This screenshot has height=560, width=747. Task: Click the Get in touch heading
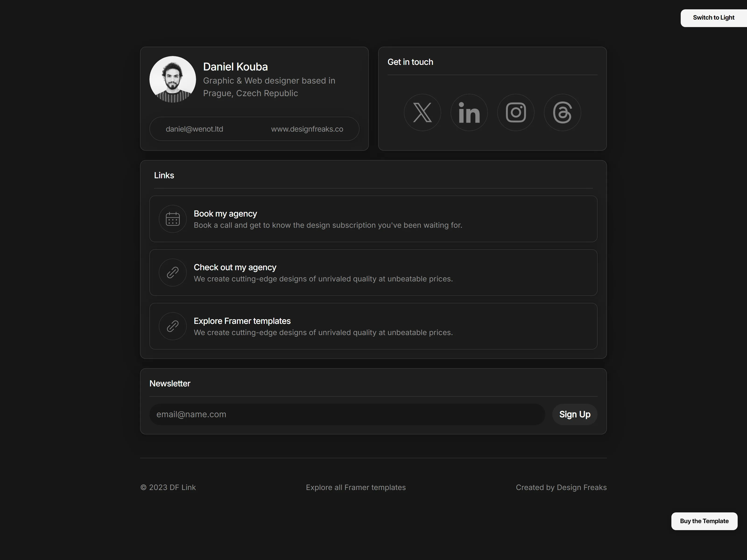(410, 62)
